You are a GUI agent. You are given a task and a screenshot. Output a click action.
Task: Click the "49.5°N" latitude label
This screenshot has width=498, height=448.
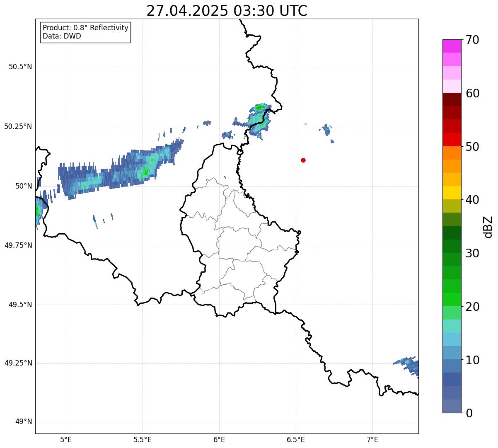(20, 305)
